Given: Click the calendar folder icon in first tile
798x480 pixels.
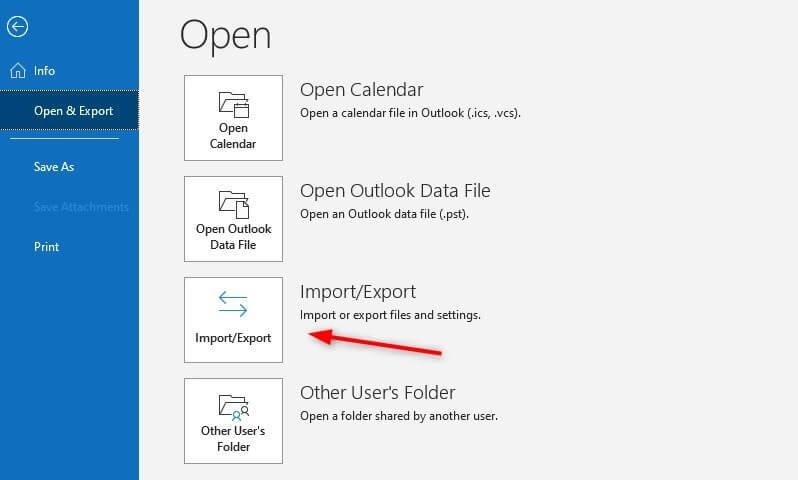Looking at the screenshot, I should tap(234, 104).
